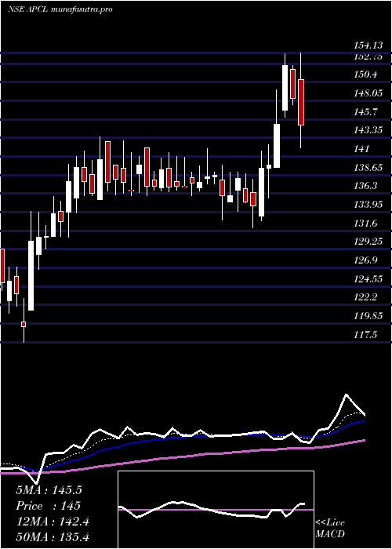Click the last red candlestick on the right

300,102
